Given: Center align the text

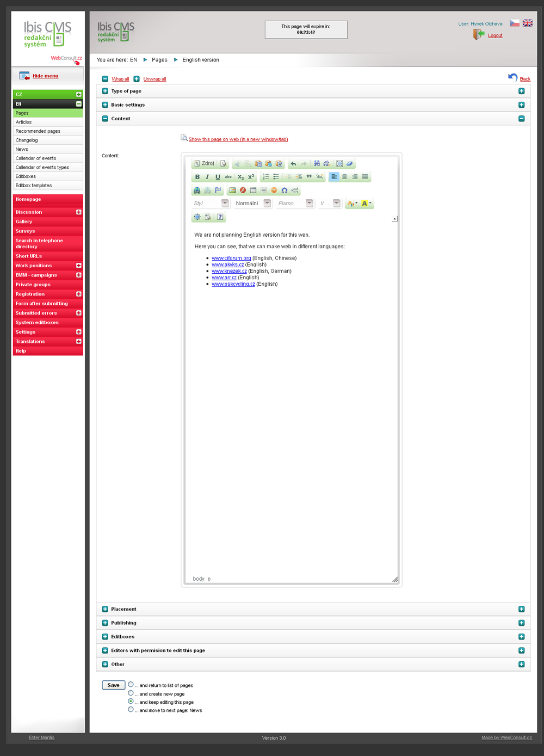Looking at the screenshot, I should pyautogui.click(x=344, y=177).
